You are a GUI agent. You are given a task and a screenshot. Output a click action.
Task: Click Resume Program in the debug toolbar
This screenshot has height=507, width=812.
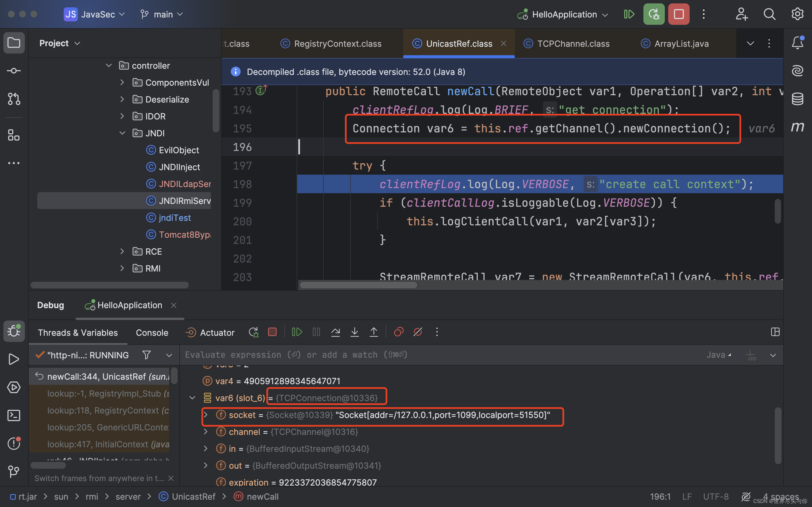tap(297, 332)
